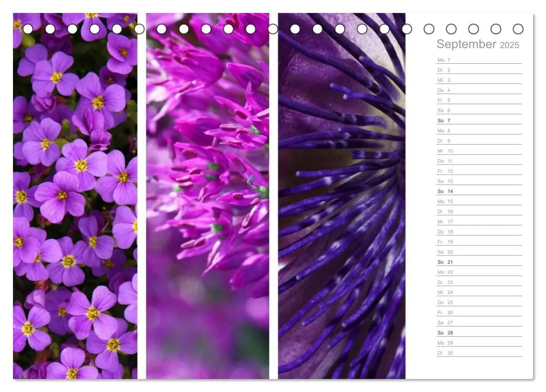The height and width of the screenshot is (392, 546).
Task: Click the 2025 year label
Action: (x=509, y=45)
